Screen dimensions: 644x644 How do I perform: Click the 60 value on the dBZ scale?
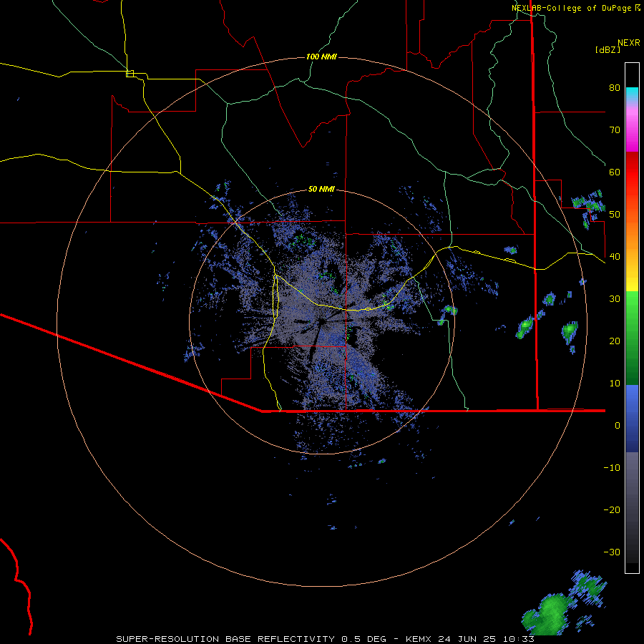615,172
